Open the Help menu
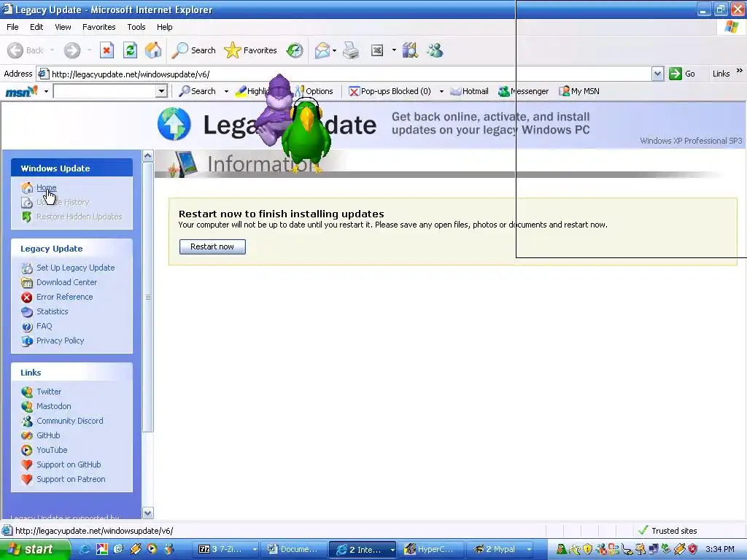The height and width of the screenshot is (560, 747). tap(164, 27)
